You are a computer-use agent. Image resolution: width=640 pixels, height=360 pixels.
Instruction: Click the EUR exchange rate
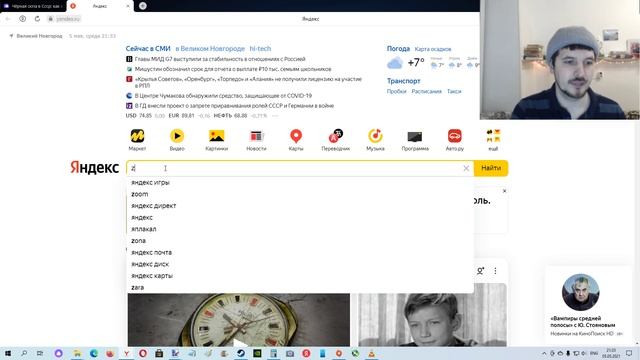(x=182, y=116)
